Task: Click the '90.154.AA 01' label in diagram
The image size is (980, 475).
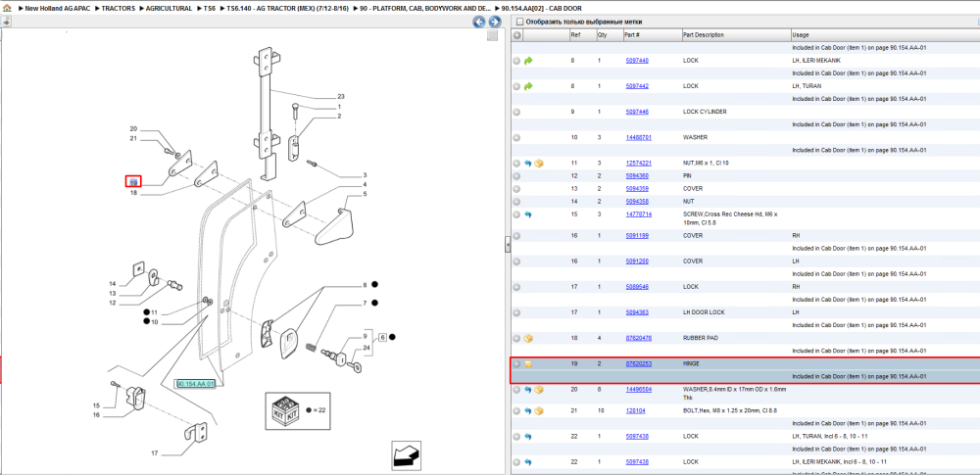Action: point(196,384)
